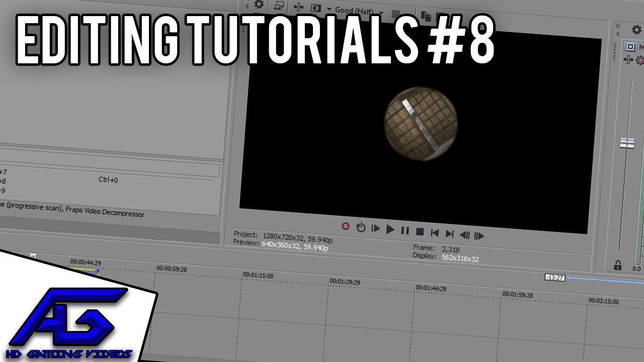This screenshot has width=644, height=362.
Task: Jump to the end of the project
Action: (x=450, y=233)
